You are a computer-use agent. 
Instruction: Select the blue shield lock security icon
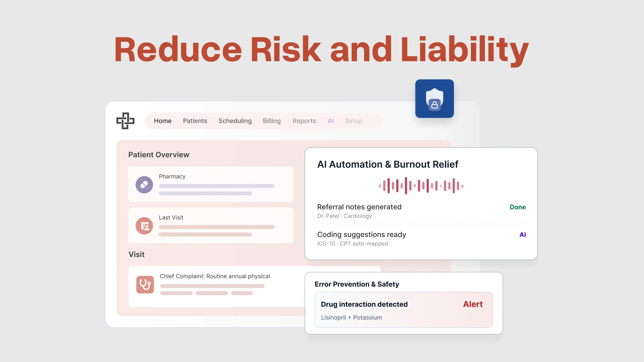[434, 99]
